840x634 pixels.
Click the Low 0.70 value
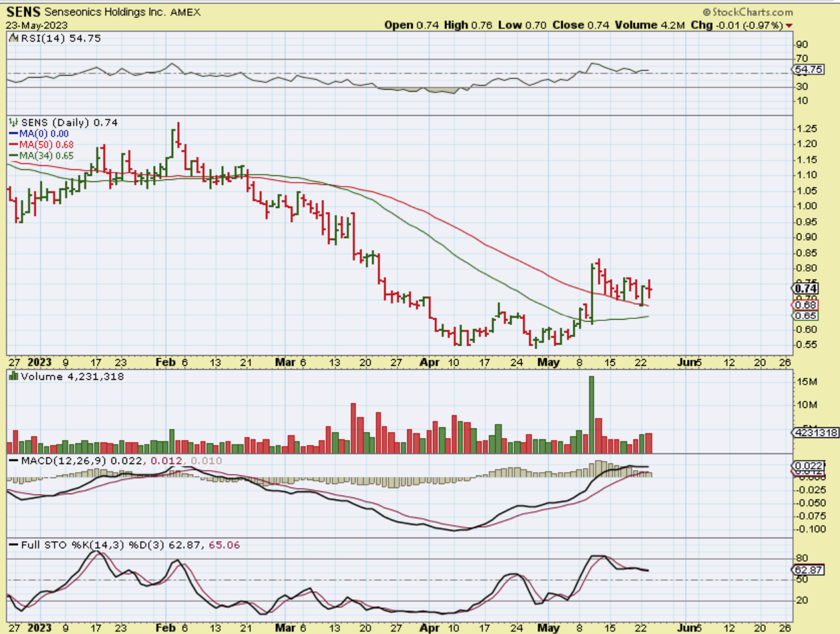click(522, 25)
